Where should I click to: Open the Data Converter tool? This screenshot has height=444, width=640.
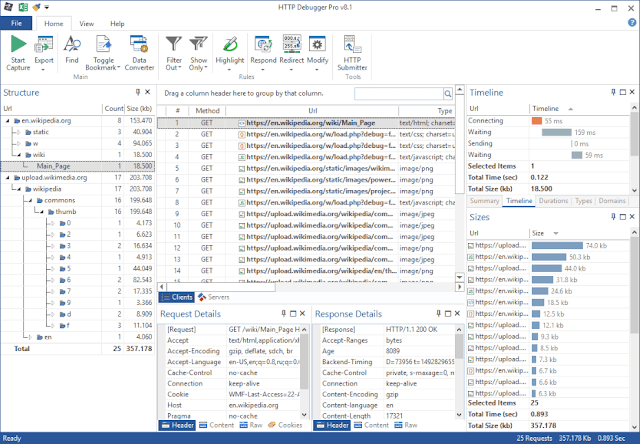click(x=139, y=53)
